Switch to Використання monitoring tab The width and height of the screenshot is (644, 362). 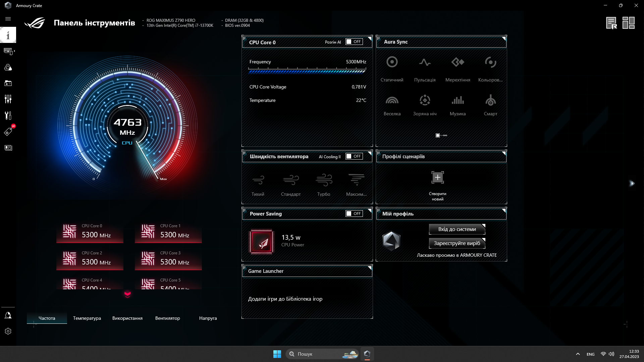point(127,318)
